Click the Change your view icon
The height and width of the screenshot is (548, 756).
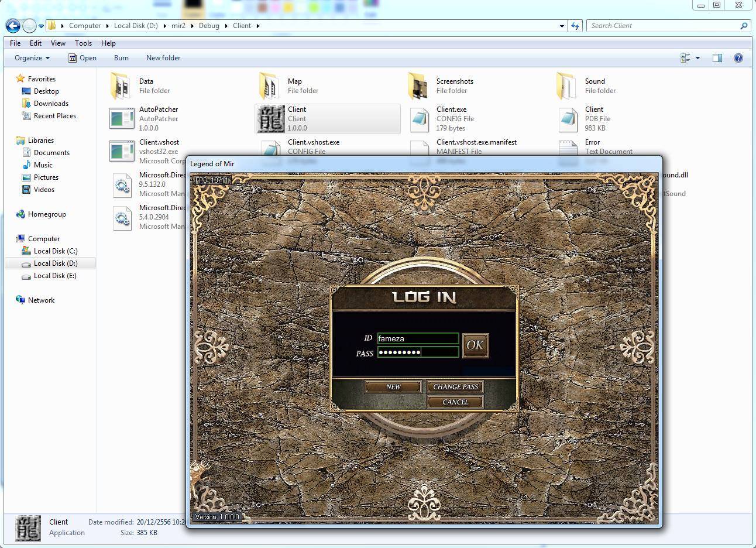coord(685,58)
